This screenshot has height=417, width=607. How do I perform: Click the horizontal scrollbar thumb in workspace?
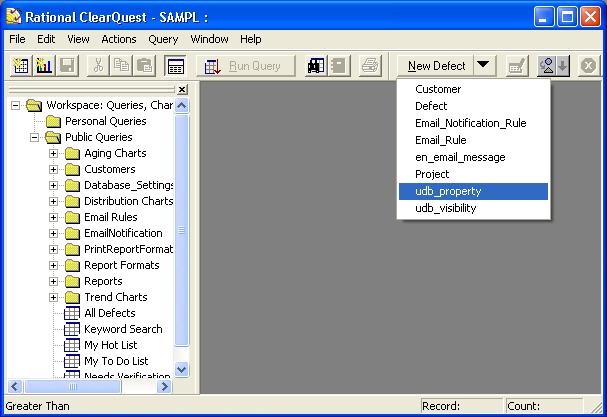[73, 386]
